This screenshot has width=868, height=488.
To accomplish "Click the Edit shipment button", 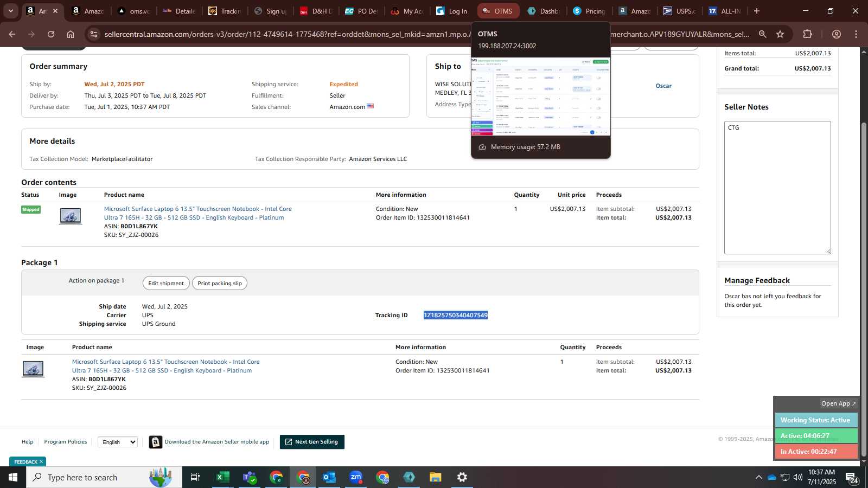I will pyautogui.click(x=166, y=283).
